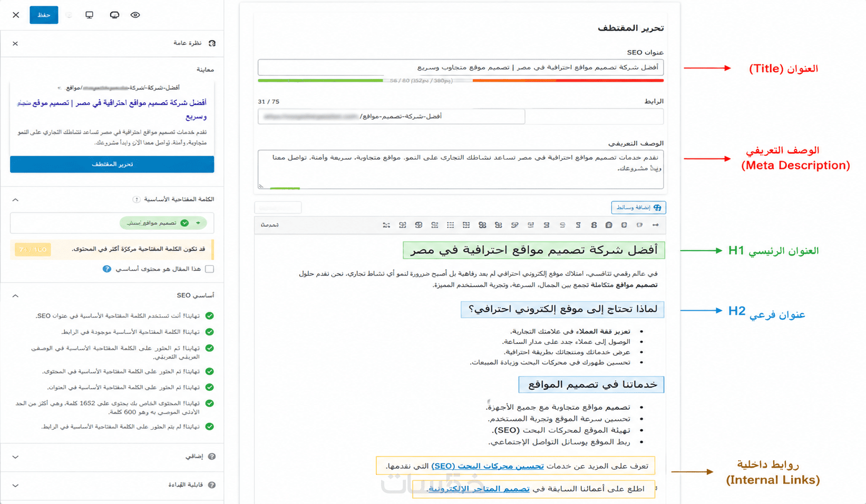
Task: Open the تصميم المتاجر الإلكترونية link
Action: pyautogui.click(x=479, y=489)
